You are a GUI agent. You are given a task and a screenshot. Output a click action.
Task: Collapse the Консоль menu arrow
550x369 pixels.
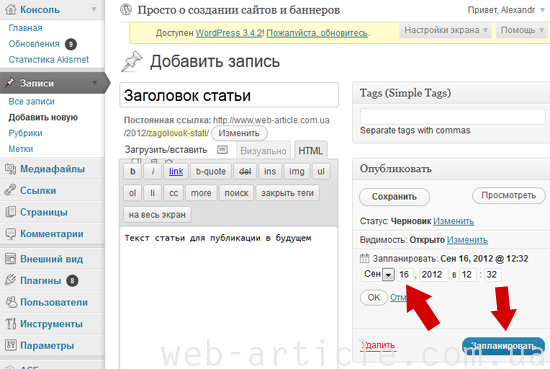point(94,9)
